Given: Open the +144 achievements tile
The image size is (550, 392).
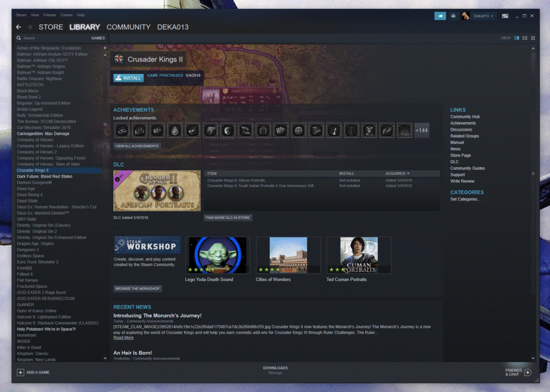Looking at the screenshot, I should pos(421,131).
